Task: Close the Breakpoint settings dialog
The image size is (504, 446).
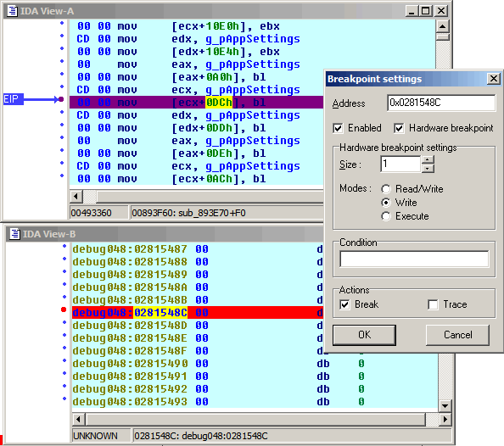Action: tap(493, 79)
